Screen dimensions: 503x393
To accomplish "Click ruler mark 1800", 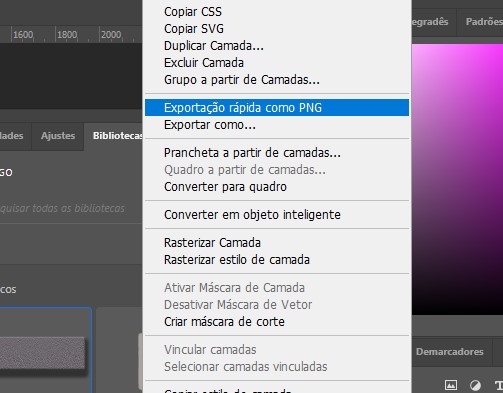I will (x=67, y=35).
